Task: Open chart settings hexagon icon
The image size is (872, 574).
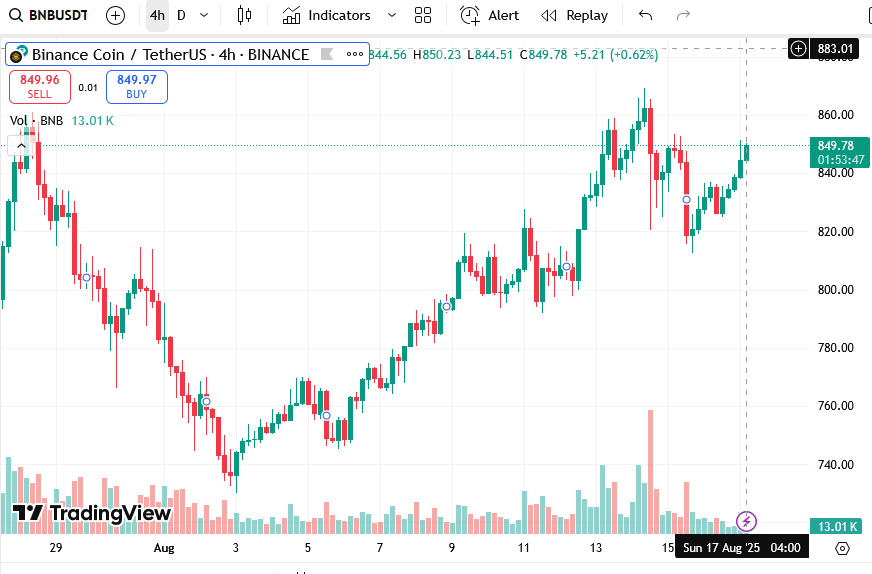Action: click(x=842, y=548)
